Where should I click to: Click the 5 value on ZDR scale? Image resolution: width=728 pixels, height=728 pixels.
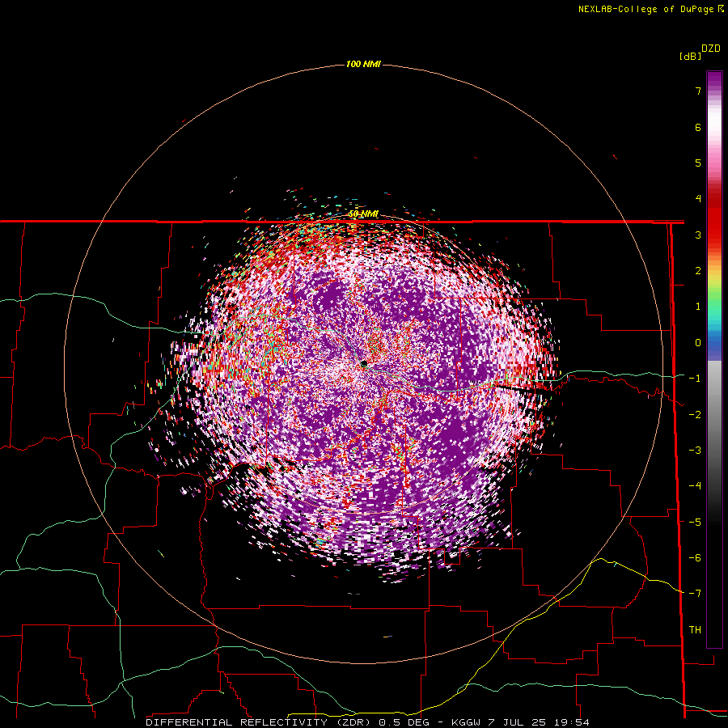pos(698,163)
